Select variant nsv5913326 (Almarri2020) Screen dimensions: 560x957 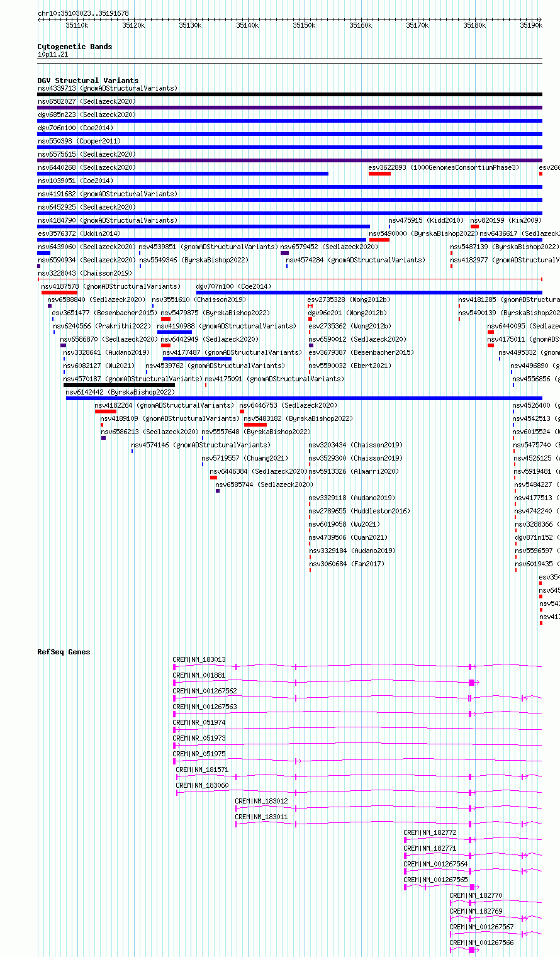[x=354, y=471]
